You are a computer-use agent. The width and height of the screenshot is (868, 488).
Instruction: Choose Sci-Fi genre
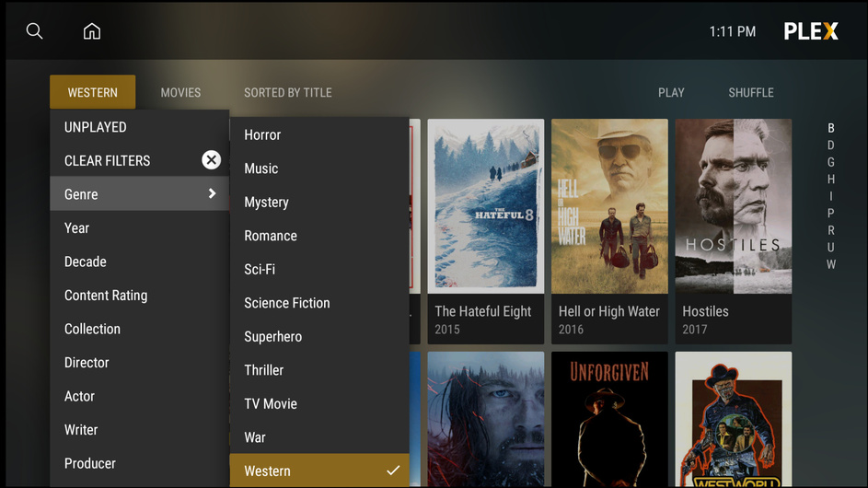click(x=319, y=269)
